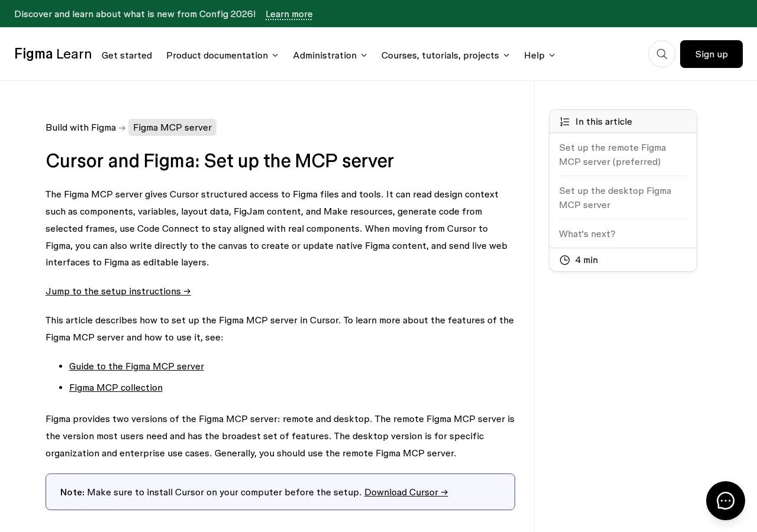Open the Help dropdown menu

[x=539, y=55]
